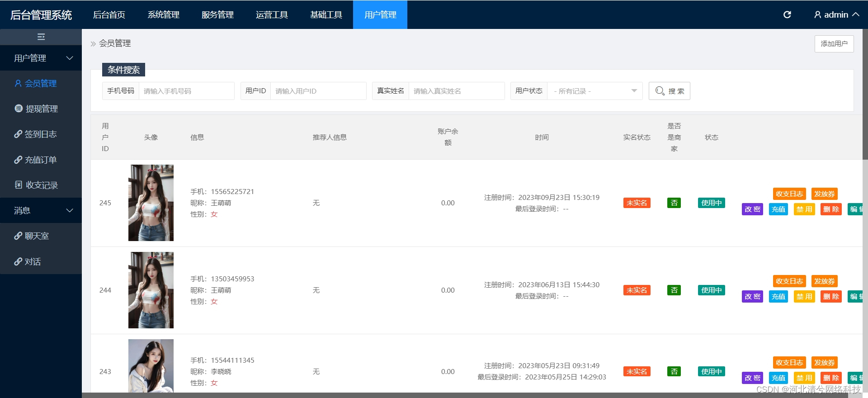Click the sidebar collapse hamburger icon
Image resolution: width=868 pixels, height=398 pixels.
click(41, 37)
